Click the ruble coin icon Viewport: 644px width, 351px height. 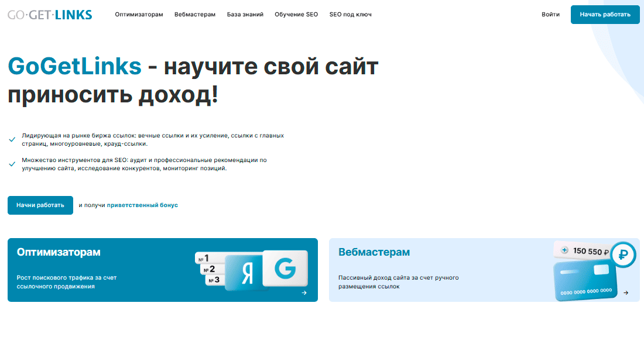coord(623,255)
